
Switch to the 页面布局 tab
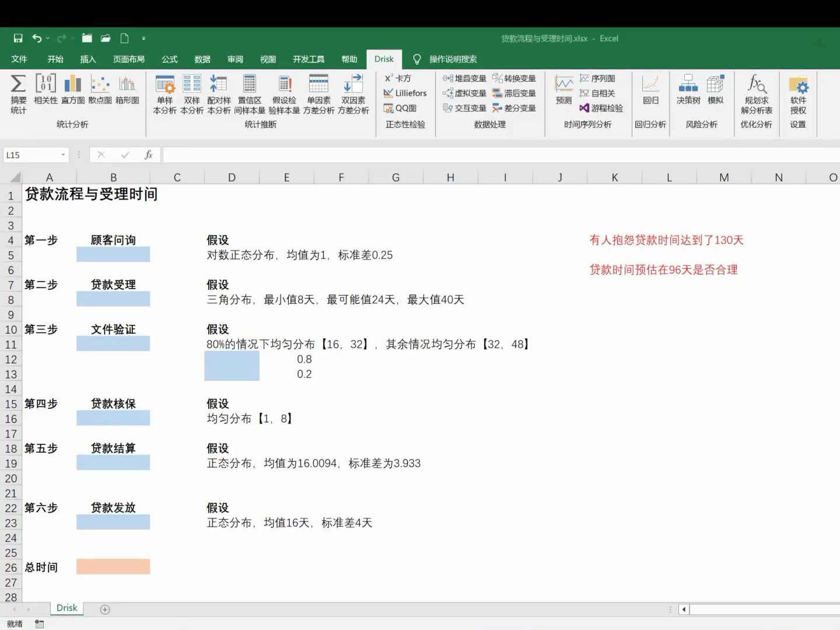click(129, 59)
